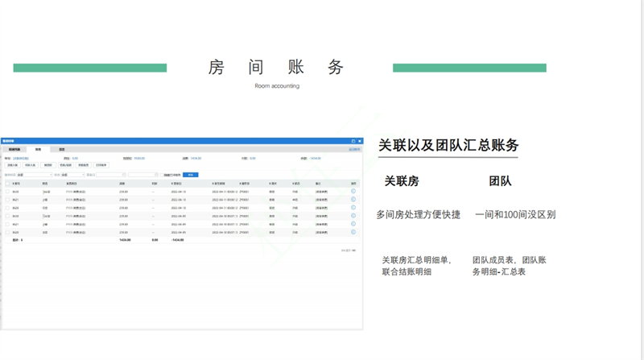Click the action icon in the first table row
The image size is (644, 360).
(353, 192)
